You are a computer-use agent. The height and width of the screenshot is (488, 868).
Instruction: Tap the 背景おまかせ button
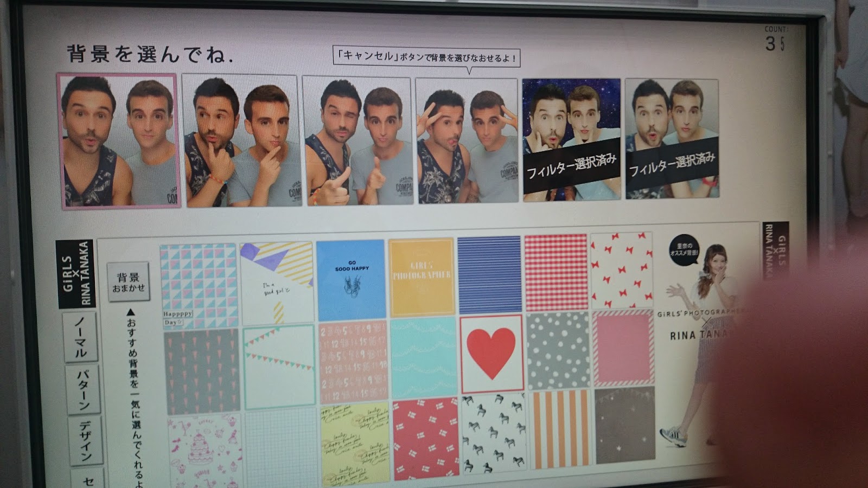[x=129, y=282]
